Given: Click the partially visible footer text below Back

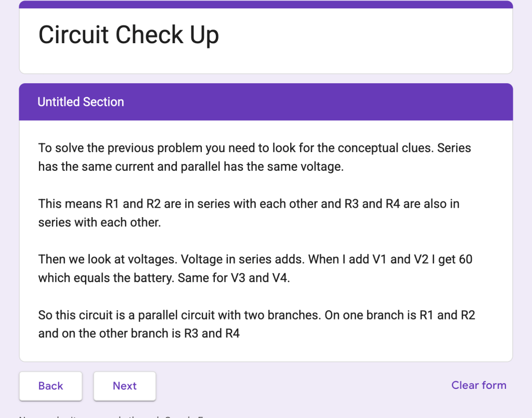Looking at the screenshot, I should (112, 416).
